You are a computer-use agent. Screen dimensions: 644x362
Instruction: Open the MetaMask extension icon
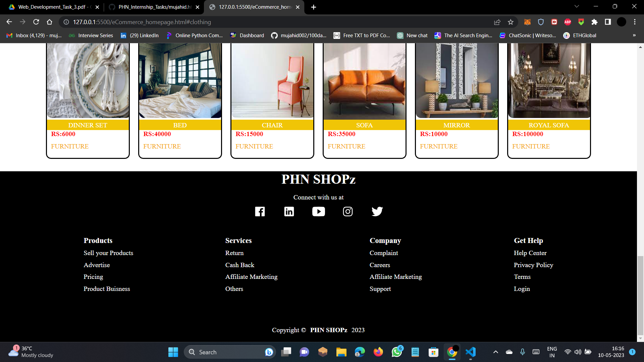tap(528, 22)
